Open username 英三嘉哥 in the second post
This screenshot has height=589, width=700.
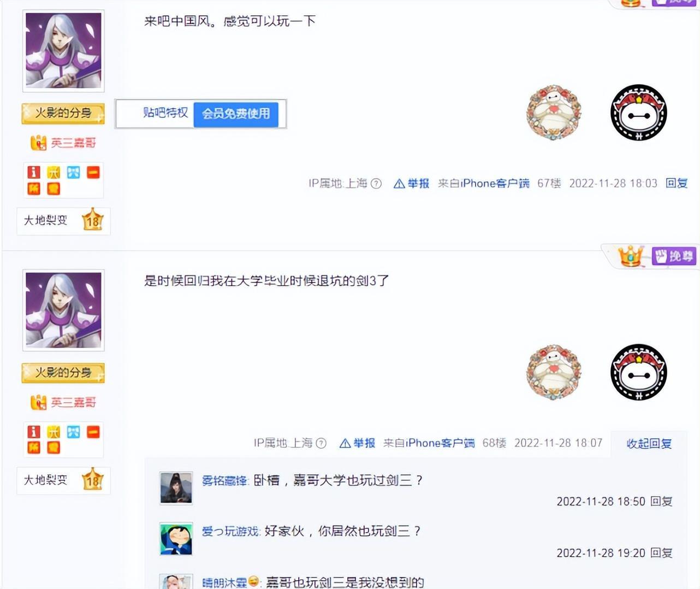point(73,403)
